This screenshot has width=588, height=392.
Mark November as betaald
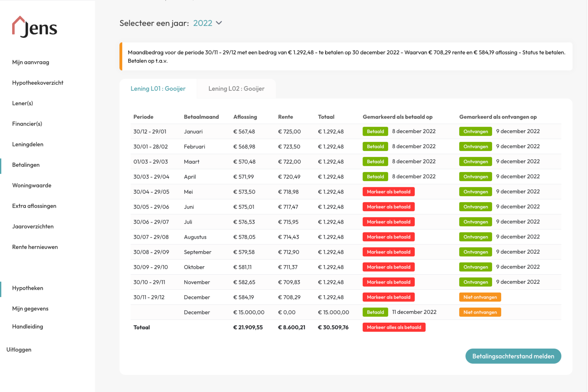tap(388, 282)
